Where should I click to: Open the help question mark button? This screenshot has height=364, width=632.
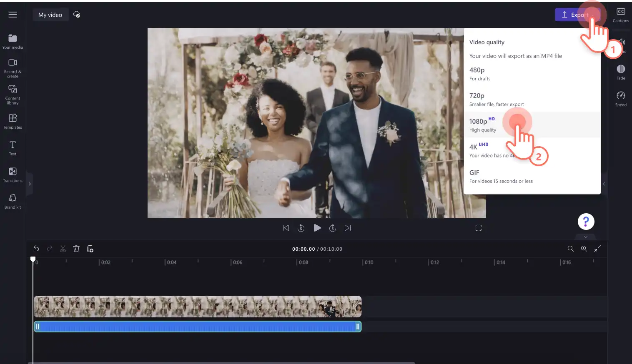click(586, 222)
